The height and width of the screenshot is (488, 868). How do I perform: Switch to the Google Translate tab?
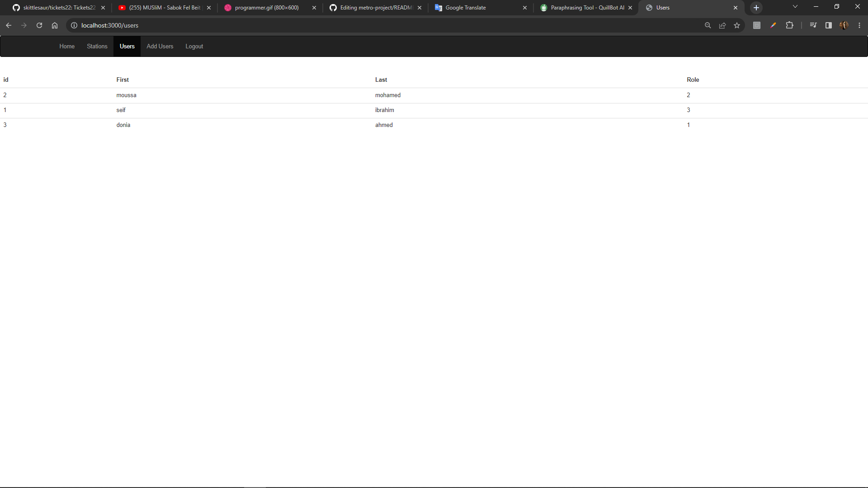(x=466, y=8)
